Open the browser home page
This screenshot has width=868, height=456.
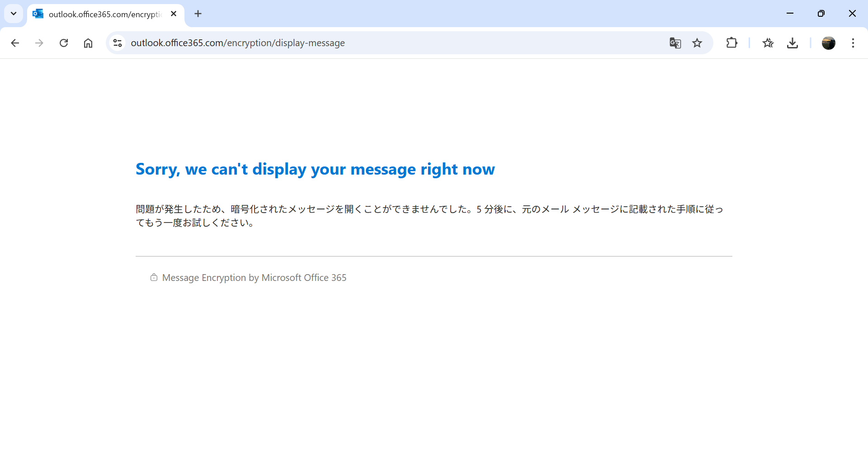coord(88,43)
